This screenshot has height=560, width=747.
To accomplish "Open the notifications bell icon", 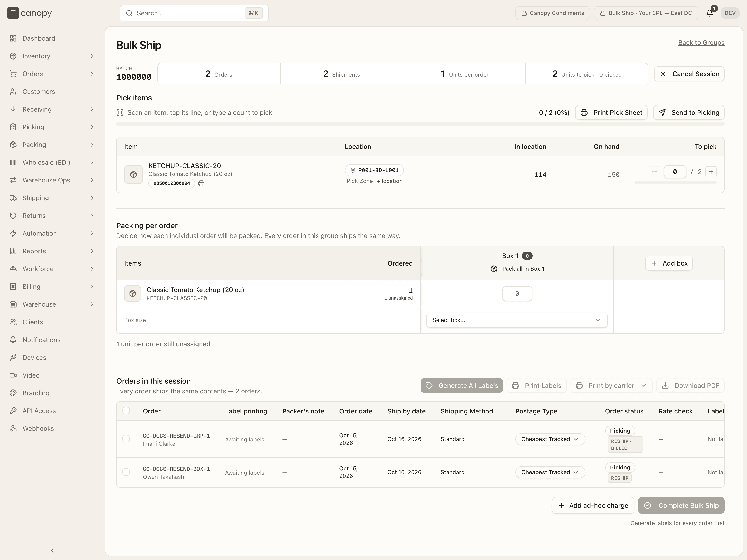I will tap(709, 13).
